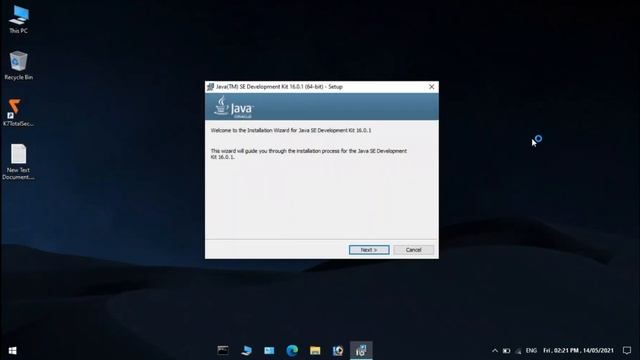
Task: Open the blue laptop taskbar app
Action: (246, 351)
